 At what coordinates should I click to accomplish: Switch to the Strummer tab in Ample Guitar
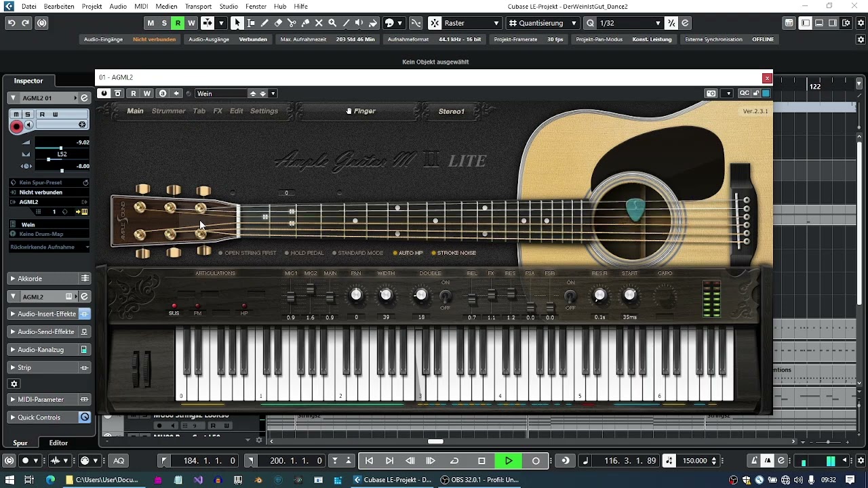pos(168,111)
